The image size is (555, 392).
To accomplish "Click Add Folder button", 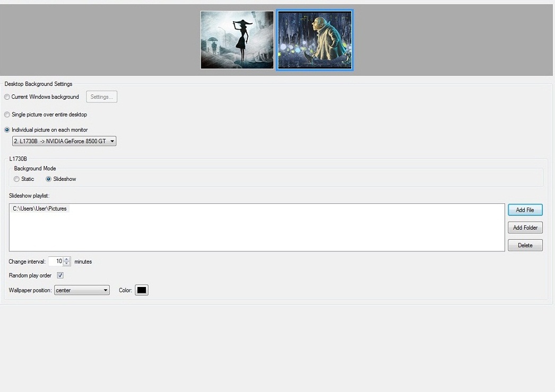I will coord(525,228).
